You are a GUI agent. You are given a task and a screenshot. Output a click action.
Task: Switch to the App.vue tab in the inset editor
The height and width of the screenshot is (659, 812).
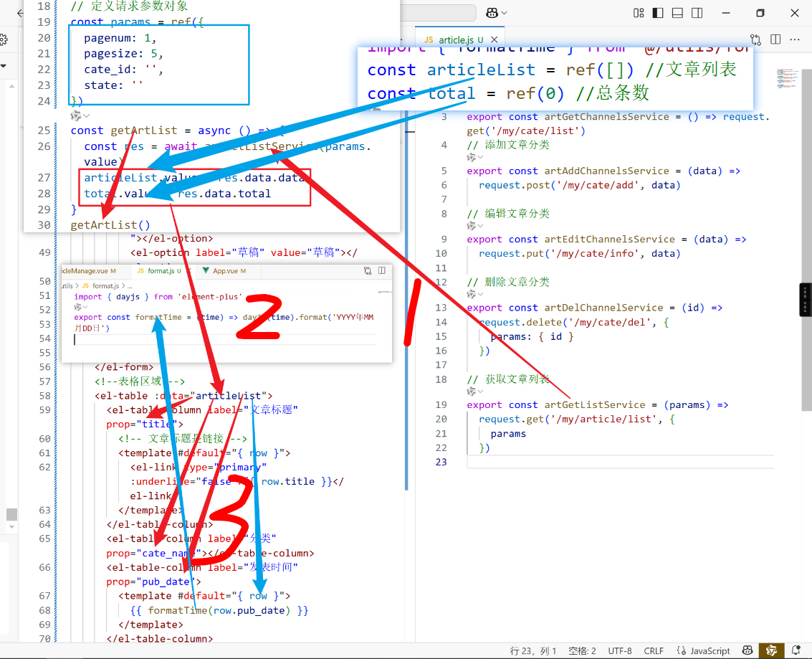[x=224, y=270]
